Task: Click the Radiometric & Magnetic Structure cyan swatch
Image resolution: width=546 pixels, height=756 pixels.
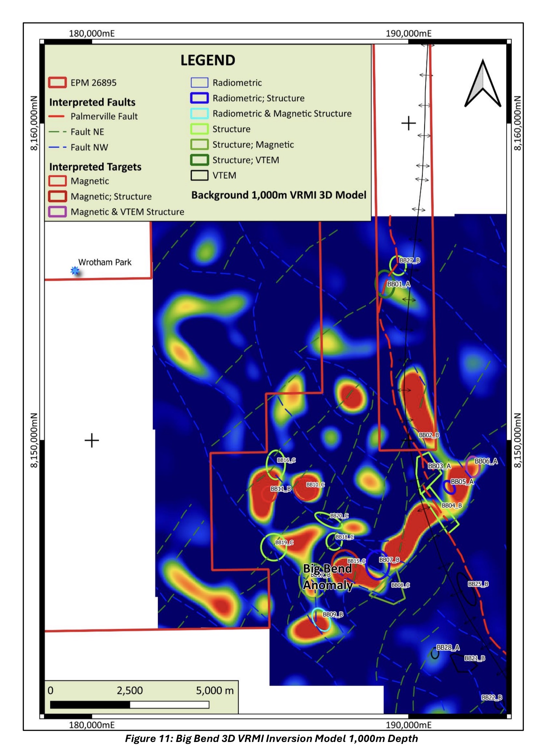Action: click(x=199, y=114)
